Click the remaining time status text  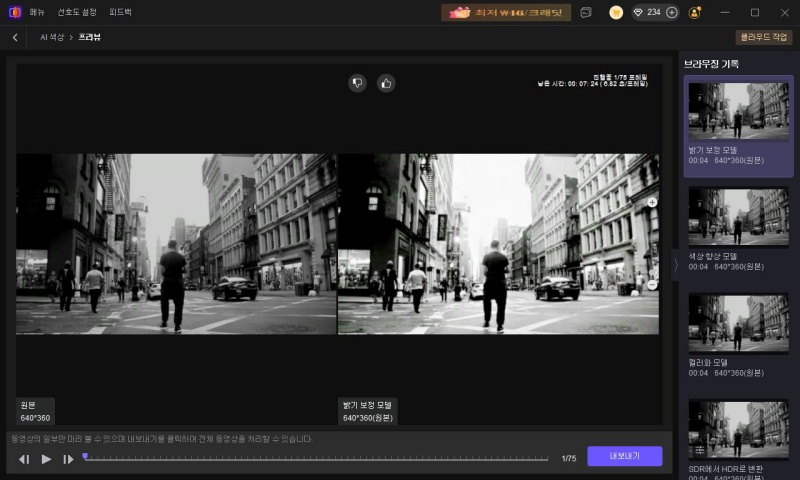coord(592,84)
